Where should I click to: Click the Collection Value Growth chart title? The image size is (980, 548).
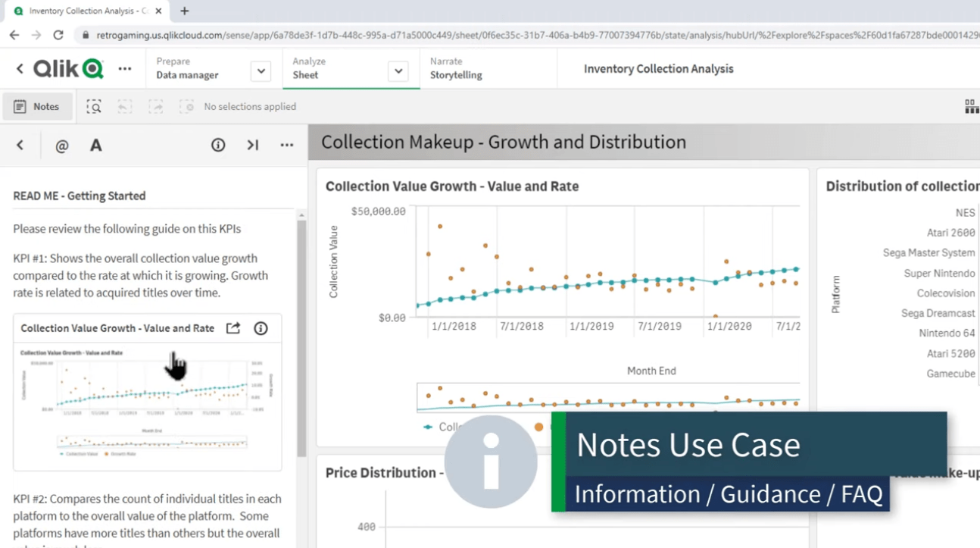452,186
